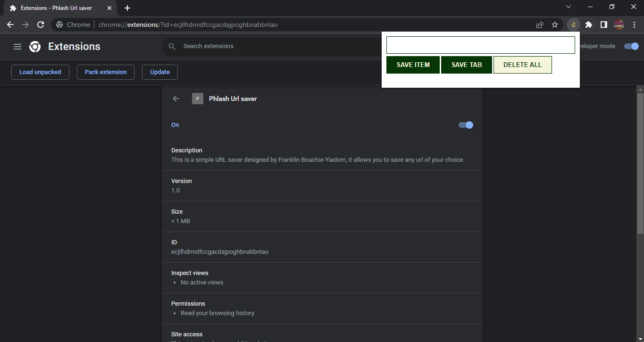Open the browser side panel
Screen dimensions: 644x342
click(603, 25)
